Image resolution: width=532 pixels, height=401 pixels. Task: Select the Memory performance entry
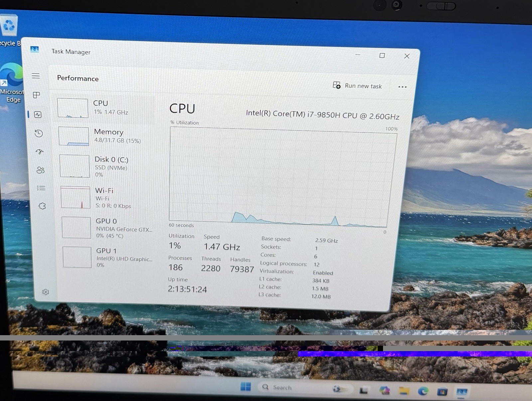(106, 136)
